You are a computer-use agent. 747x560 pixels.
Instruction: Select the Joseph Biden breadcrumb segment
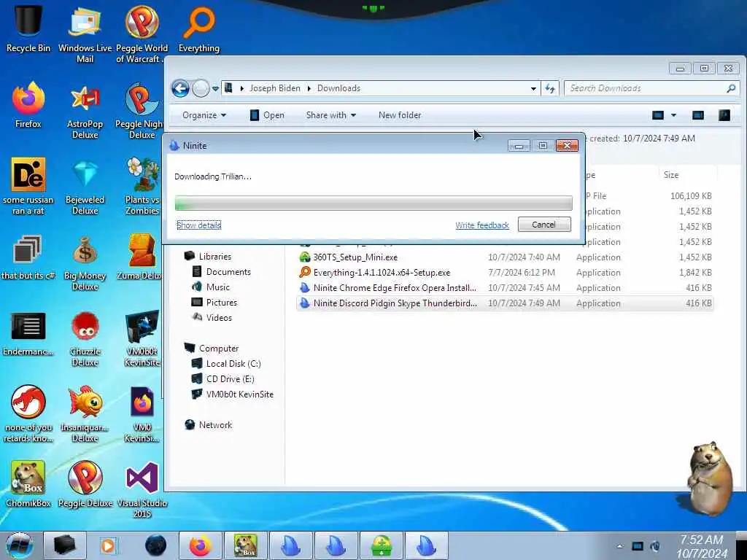275,88
